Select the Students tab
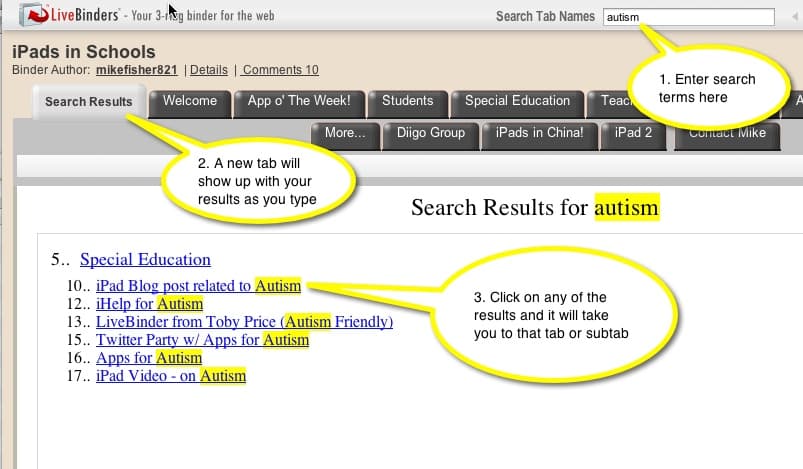This screenshot has width=803, height=469. (x=408, y=103)
